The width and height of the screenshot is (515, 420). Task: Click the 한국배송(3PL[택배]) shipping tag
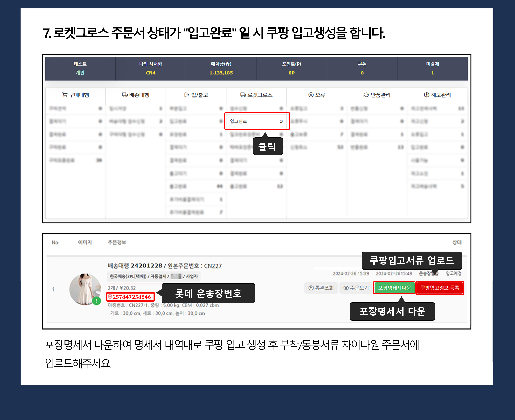click(153, 276)
